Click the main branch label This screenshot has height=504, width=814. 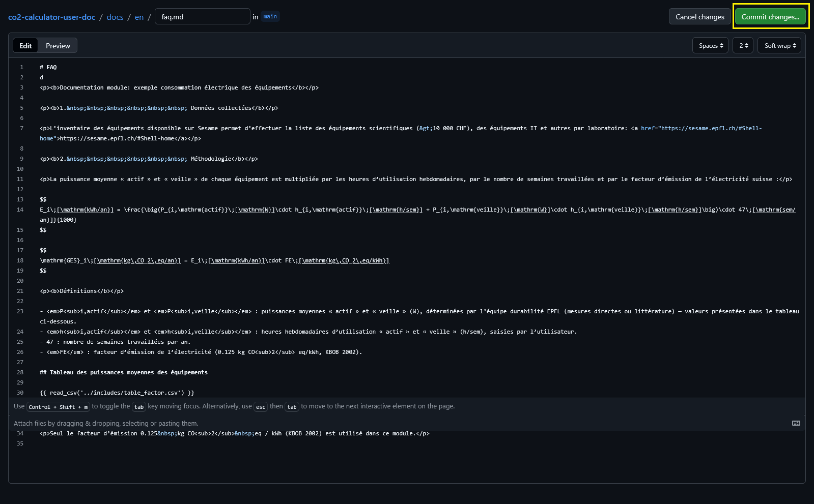(x=270, y=16)
